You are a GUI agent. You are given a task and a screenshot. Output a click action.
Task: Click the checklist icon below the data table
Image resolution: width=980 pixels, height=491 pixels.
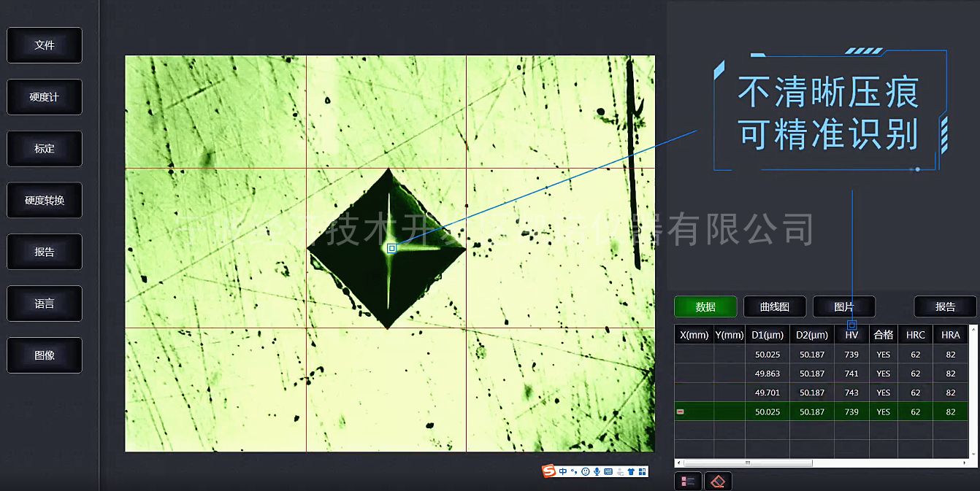point(687,482)
